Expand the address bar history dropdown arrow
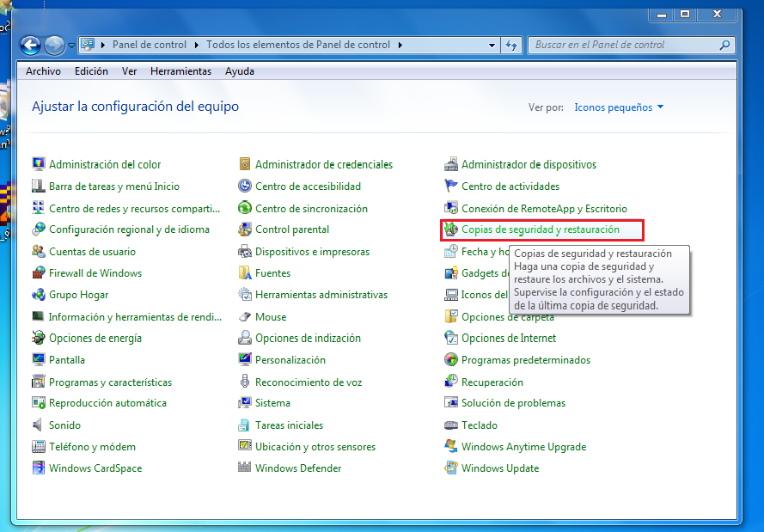Image resolution: width=764 pixels, height=532 pixels. pyautogui.click(x=492, y=45)
